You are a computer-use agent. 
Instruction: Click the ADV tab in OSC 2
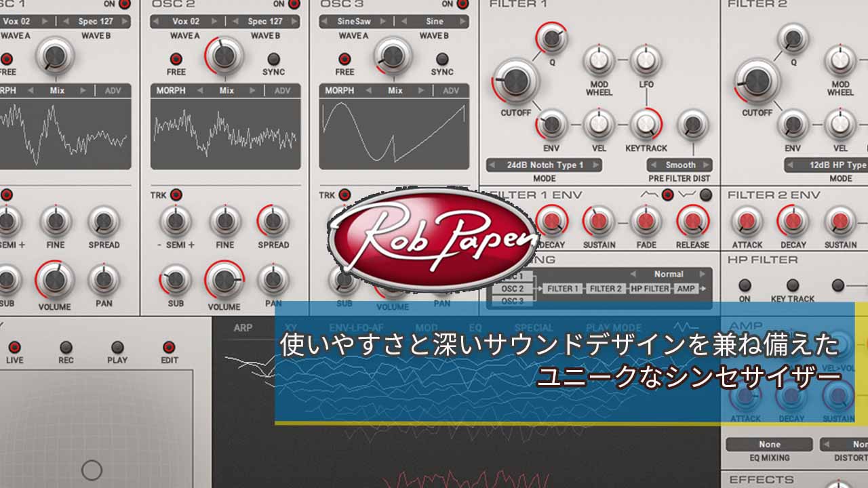(282, 91)
